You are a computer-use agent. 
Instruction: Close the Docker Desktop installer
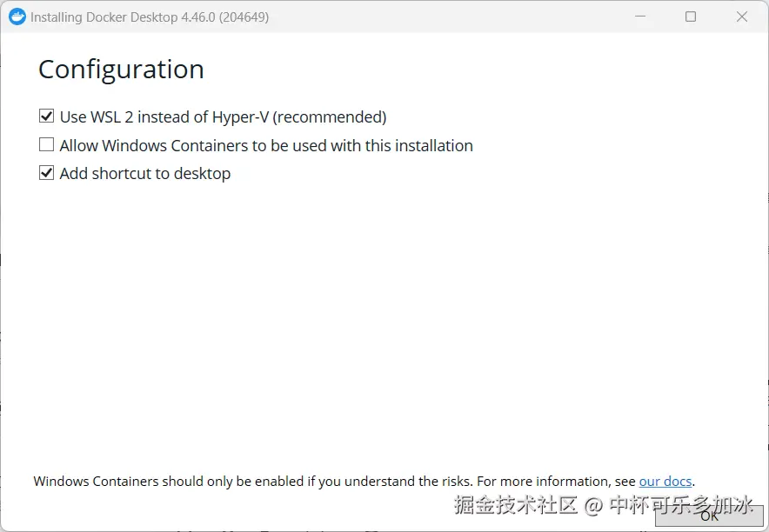coord(742,17)
